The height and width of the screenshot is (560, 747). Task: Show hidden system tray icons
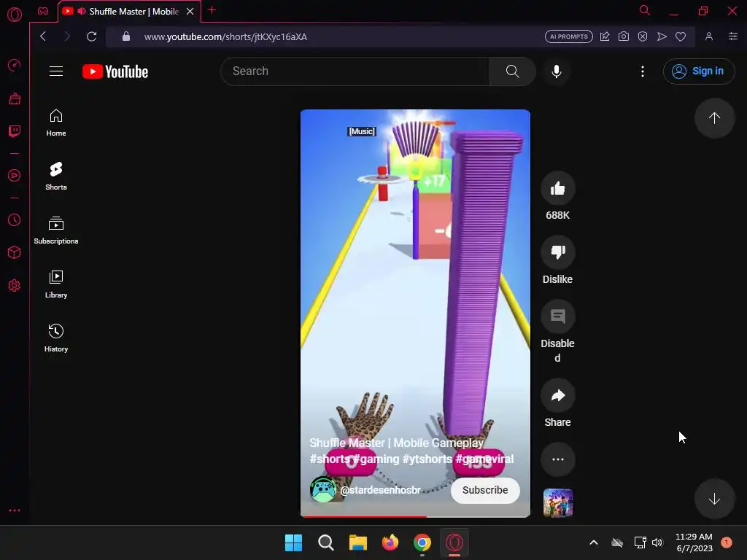point(594,542)
